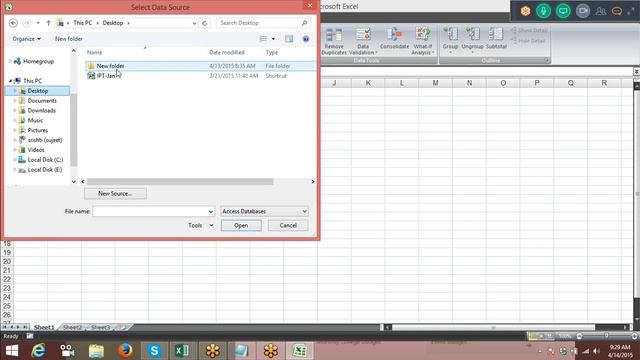Open the Access Databases file type dropdown
This screenshot has height=360, width=640.
click(x=264, y=211)
